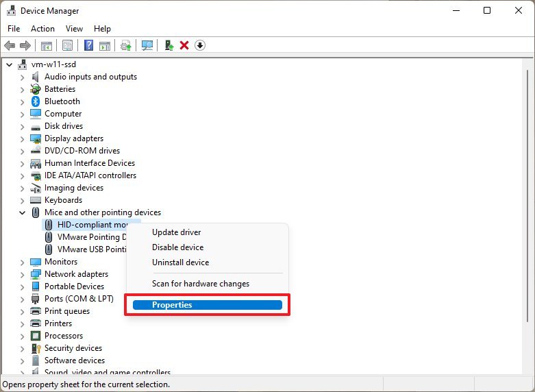Click the vertical scrollbar of device tree

[x=527, y=195]
